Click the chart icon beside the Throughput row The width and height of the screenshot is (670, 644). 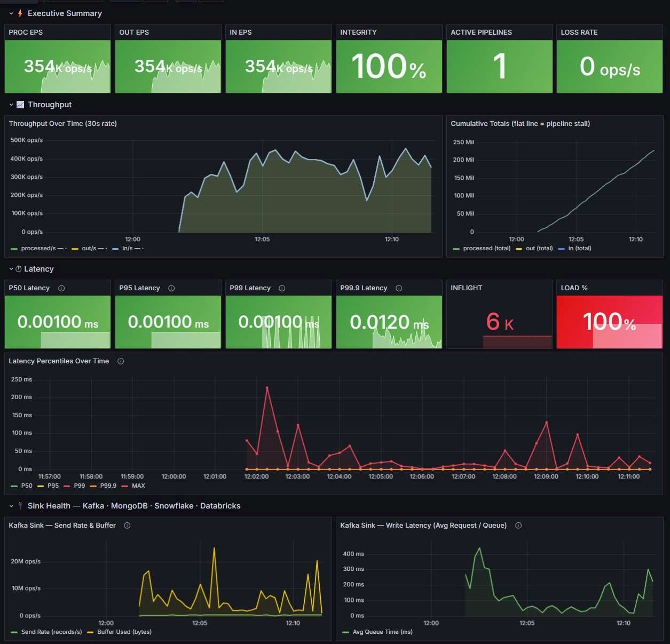tap(20, 105)
